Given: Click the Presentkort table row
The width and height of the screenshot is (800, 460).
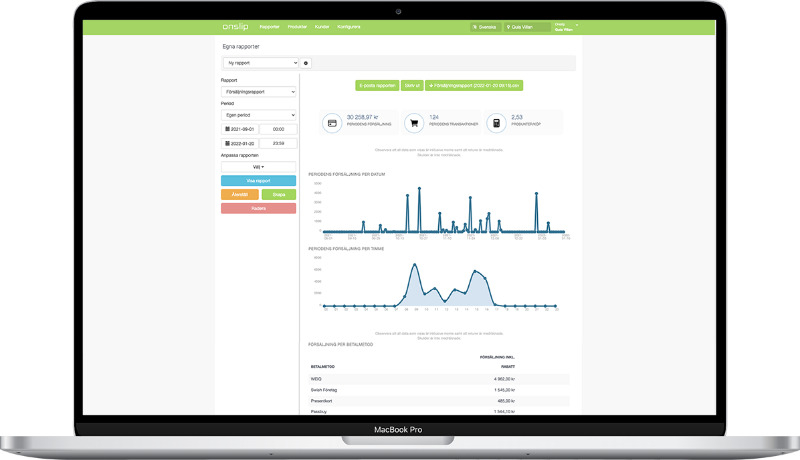Looking at the screenshot, I should click(439, 401).
